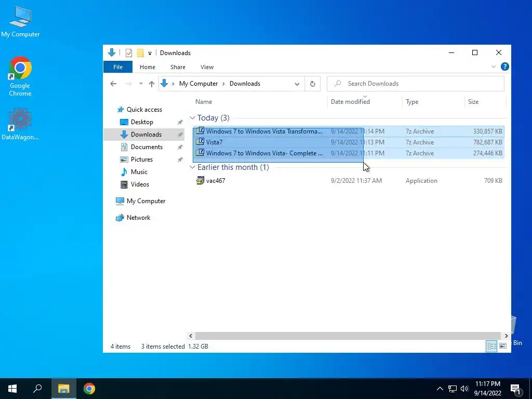This screenshot has height=399, width=532.
Task: Launch Google Chrome from the desktop shortcut
Action: tap(20, 76)
